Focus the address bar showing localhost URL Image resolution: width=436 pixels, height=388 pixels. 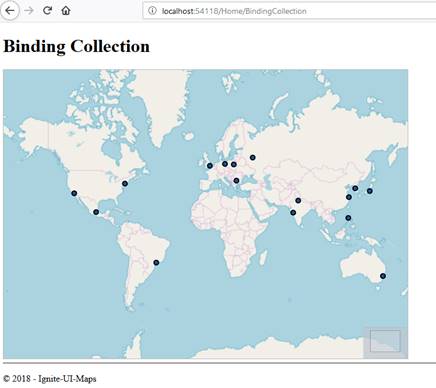pos(289,11)
